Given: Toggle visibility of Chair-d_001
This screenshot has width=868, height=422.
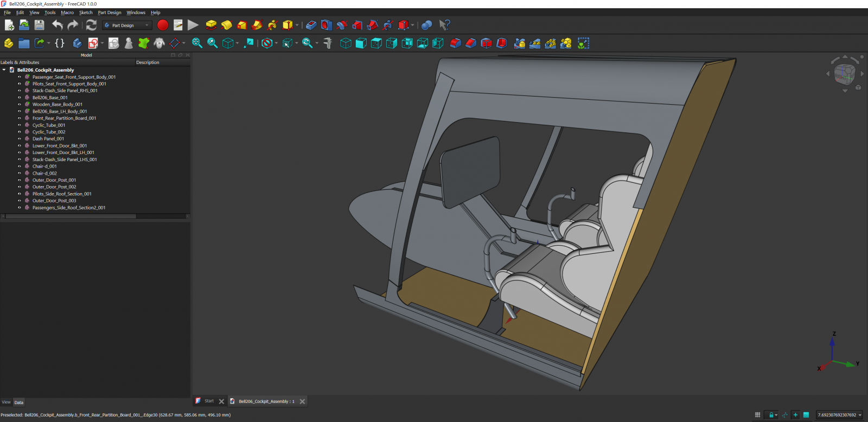Looking at the screenshot, I should tap(20, 167).
